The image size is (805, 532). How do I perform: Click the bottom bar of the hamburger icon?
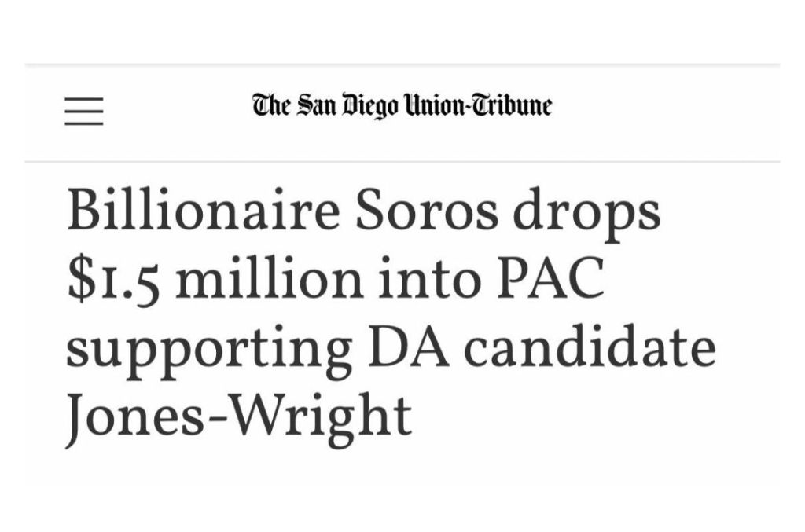(84, 123)
